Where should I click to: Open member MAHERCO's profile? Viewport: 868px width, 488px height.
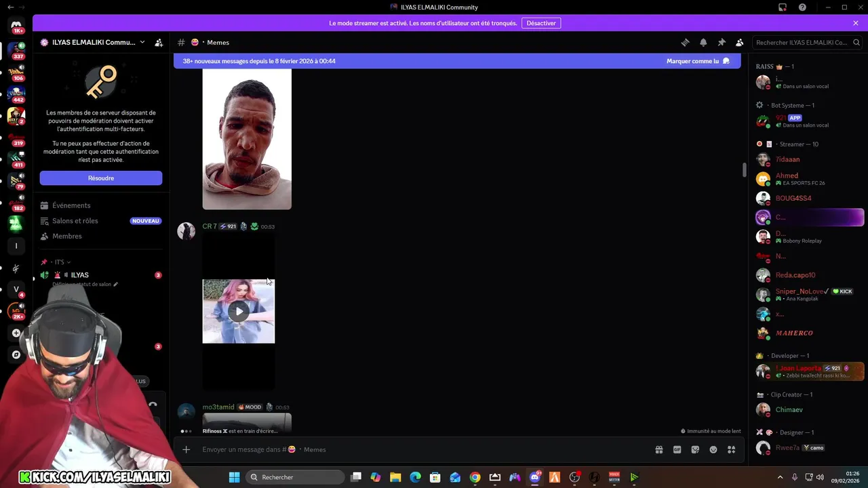click(810, 333)
